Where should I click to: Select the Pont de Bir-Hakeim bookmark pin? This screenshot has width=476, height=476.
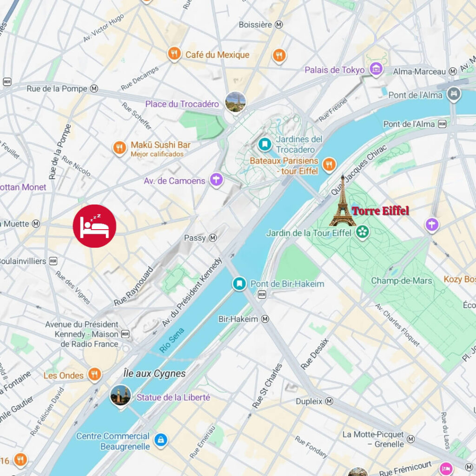click(x=239, y=284)
